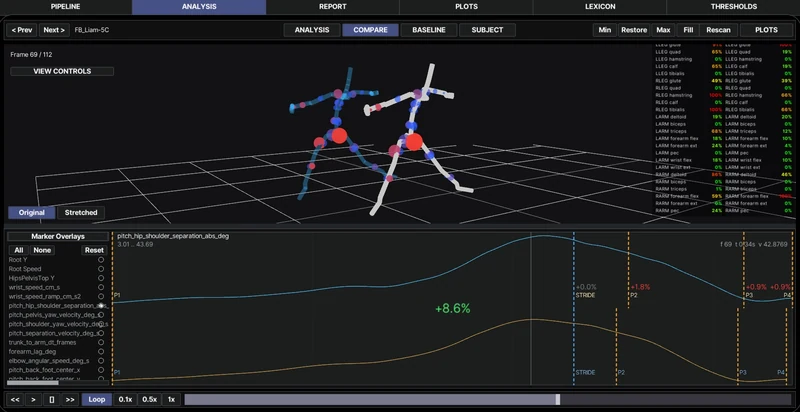Go to next clip with Next >

(x=54, y=30)
